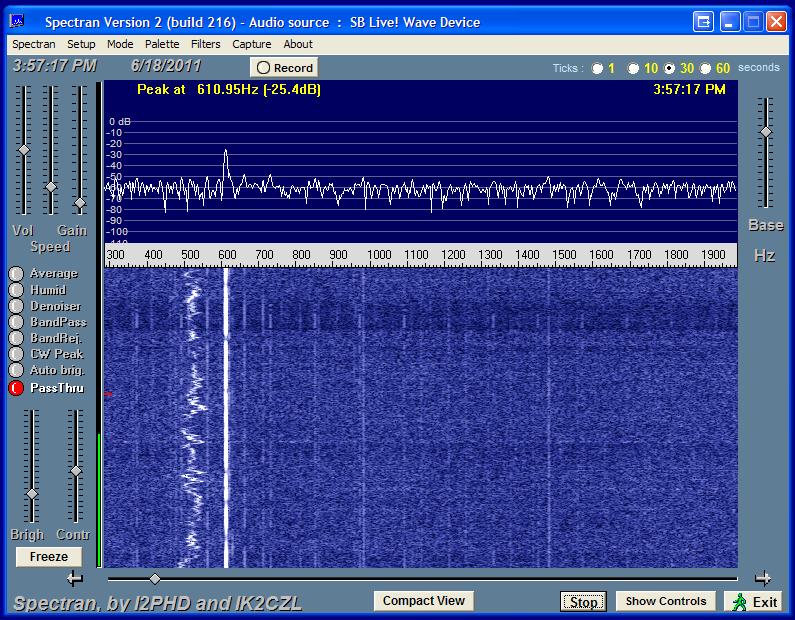This screenshot has height=620, width=795.
Task: Enable the Humid filter
Action: (x=16, y=290)
